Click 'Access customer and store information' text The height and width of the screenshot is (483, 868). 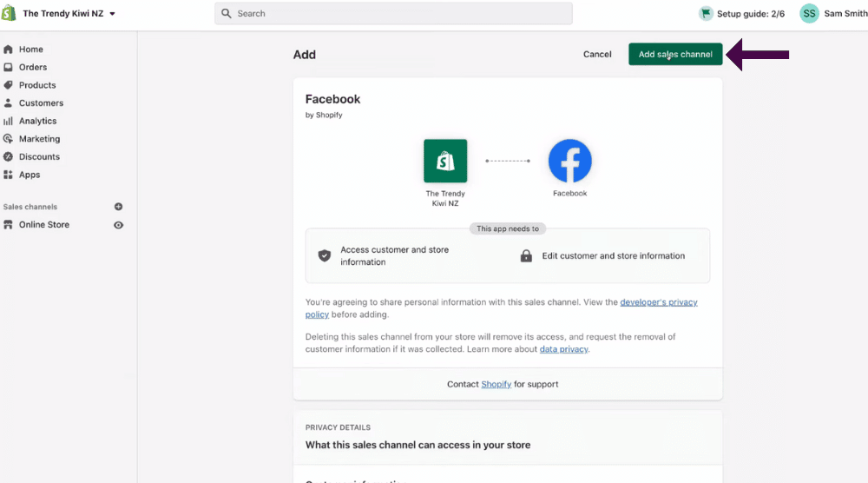[395, 256]
